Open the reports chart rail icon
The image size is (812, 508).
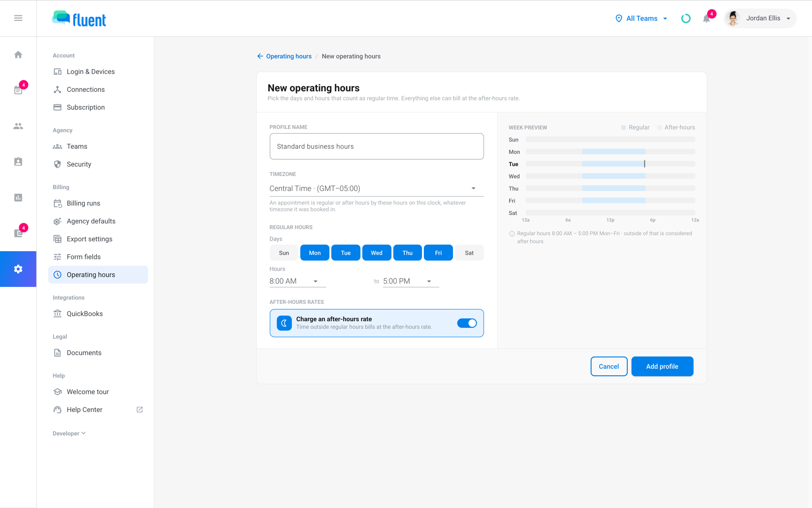(18, 198)
